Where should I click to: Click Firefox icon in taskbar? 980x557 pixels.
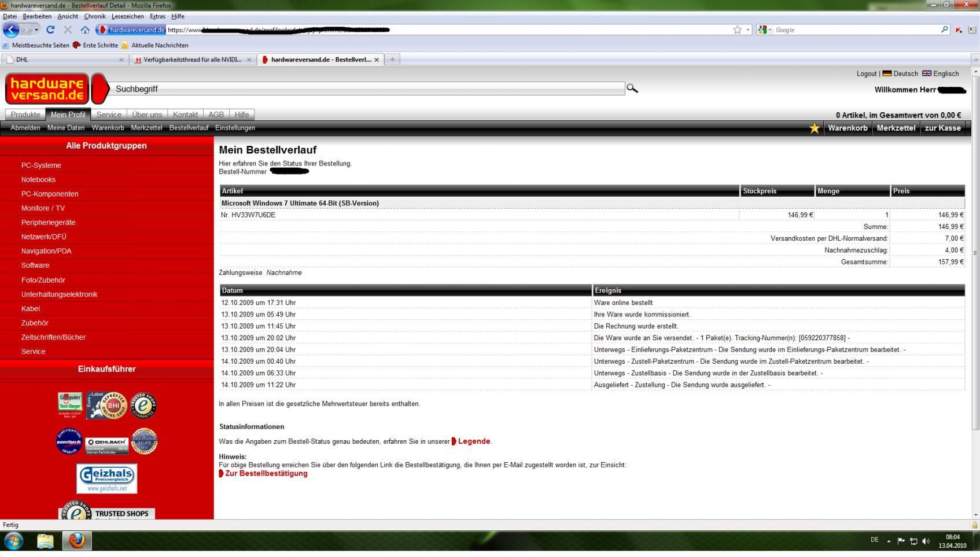coord(77,541)
